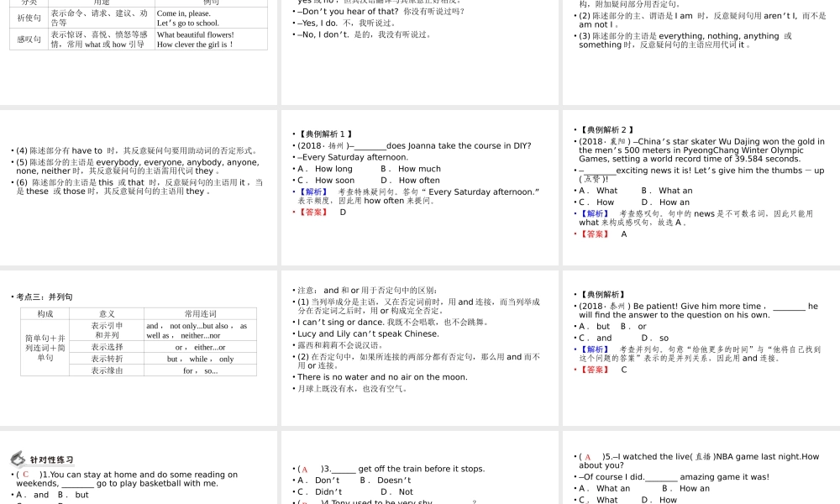The height and width of the screenshot is (504, 840).
Task: Choose option 'C. How soon'
Action: click(326, 181)
